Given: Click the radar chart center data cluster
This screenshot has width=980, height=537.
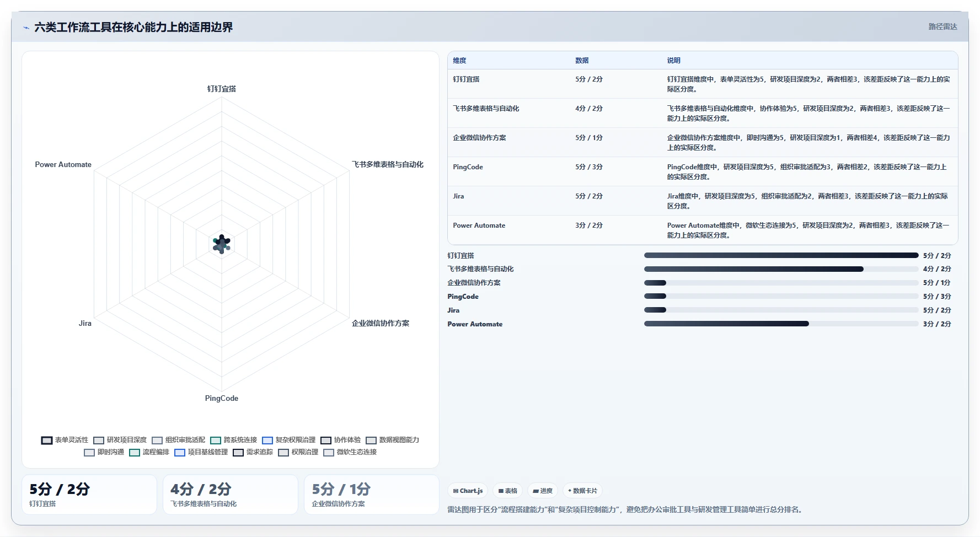Looking at the screenshot, I should click(222, 244).
